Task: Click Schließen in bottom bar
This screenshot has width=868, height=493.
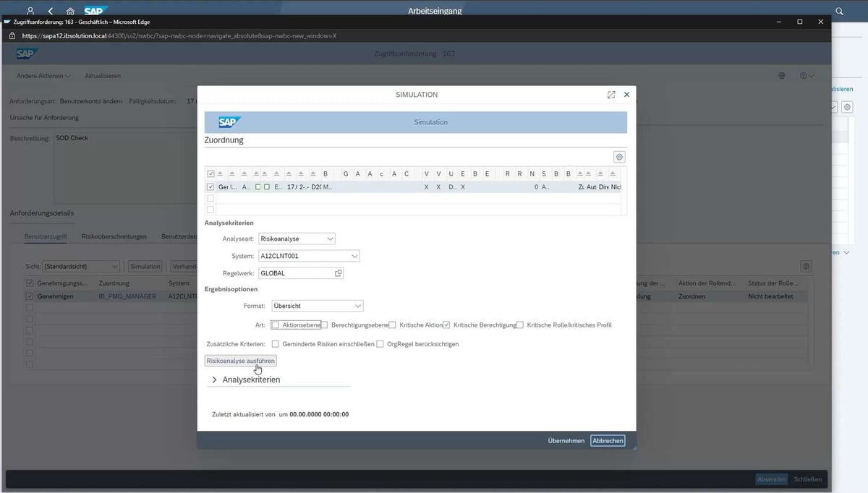Action: tap(807, 479)
